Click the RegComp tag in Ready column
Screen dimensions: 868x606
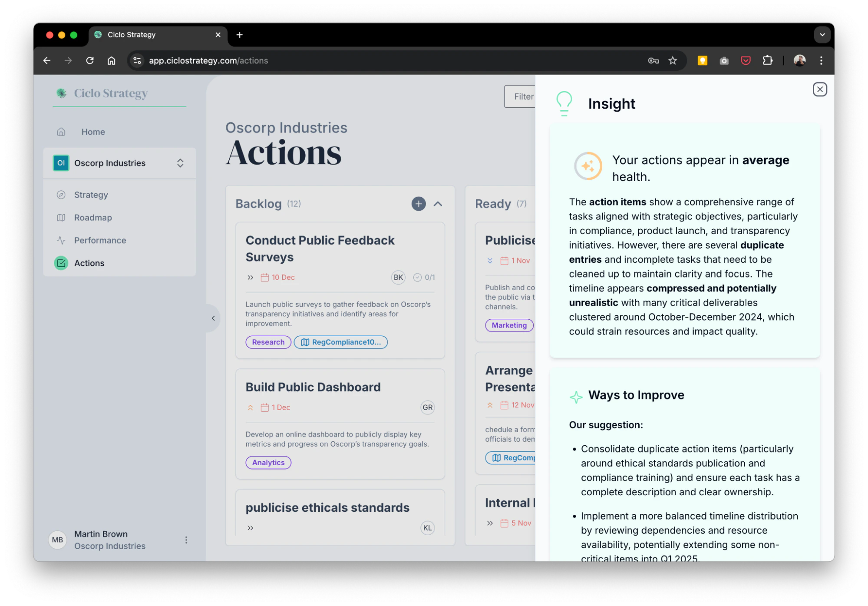(510, 458)
